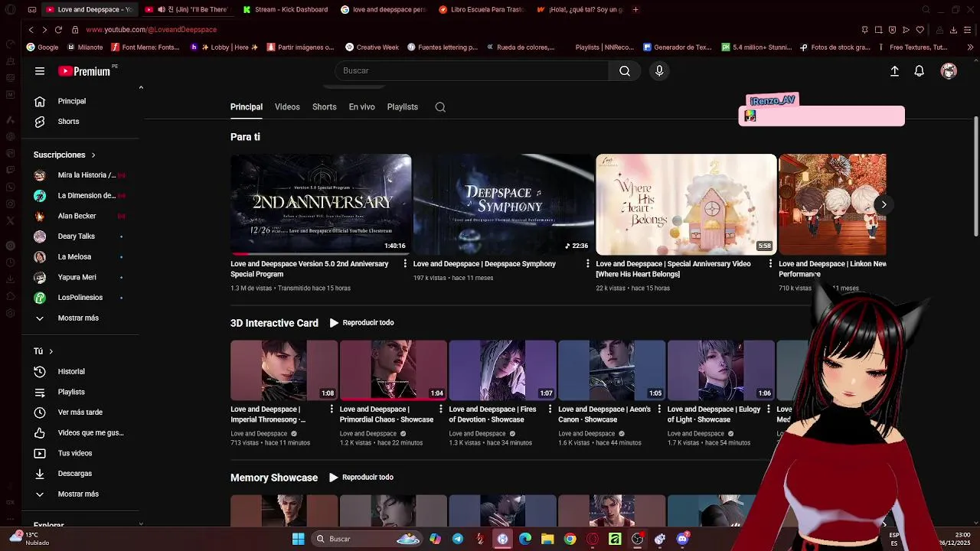
Task: Go back with browser back arrow
Action: (31, 30)
